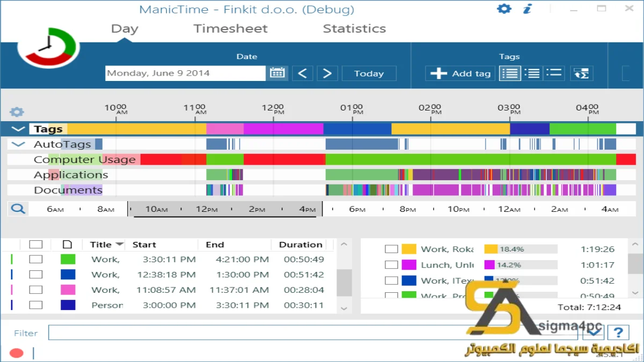Switch to the Statistics tab
Image resolution: width=644 pixels, height=362 pixels.
pyautogui.click(x=354, y=29)
